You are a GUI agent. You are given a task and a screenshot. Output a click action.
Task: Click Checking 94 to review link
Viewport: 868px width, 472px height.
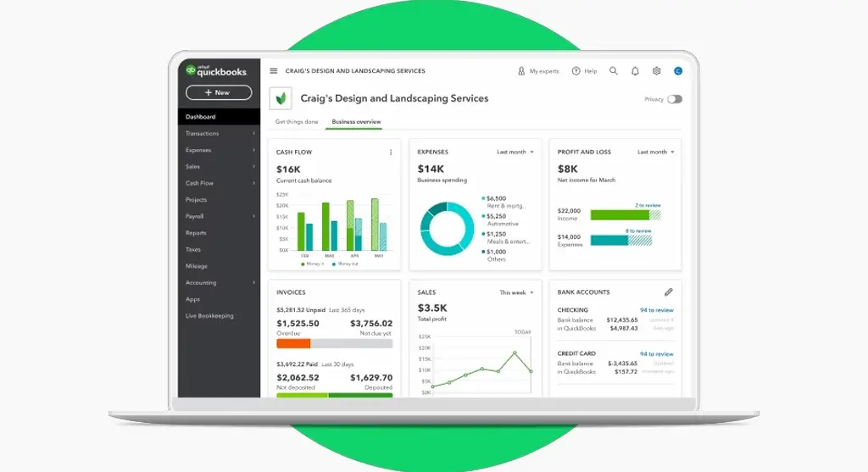(x=657, y=310)
